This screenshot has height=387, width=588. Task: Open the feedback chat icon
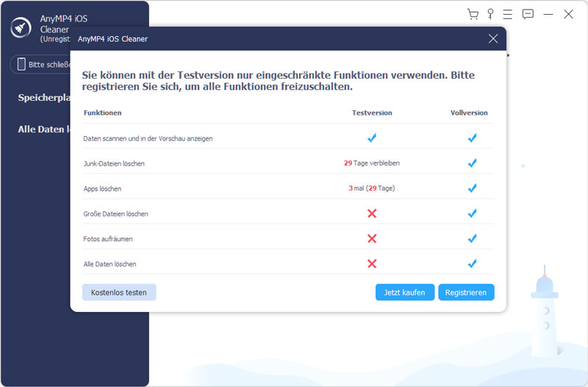528,14
